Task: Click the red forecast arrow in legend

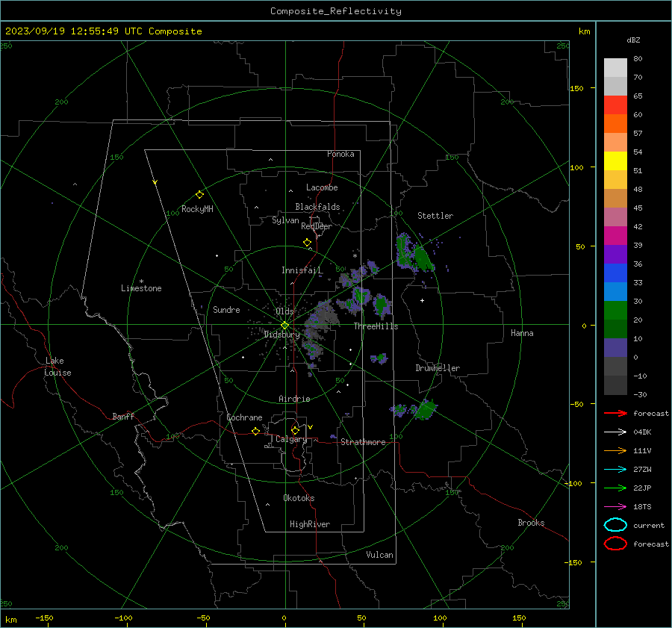Action: [x=615, y=413]
